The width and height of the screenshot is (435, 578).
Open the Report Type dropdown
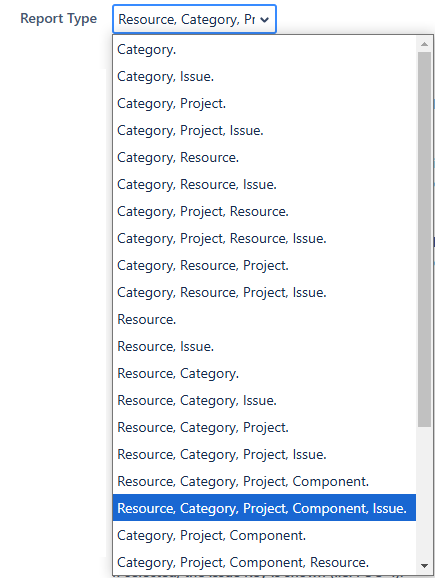point(194,19)
